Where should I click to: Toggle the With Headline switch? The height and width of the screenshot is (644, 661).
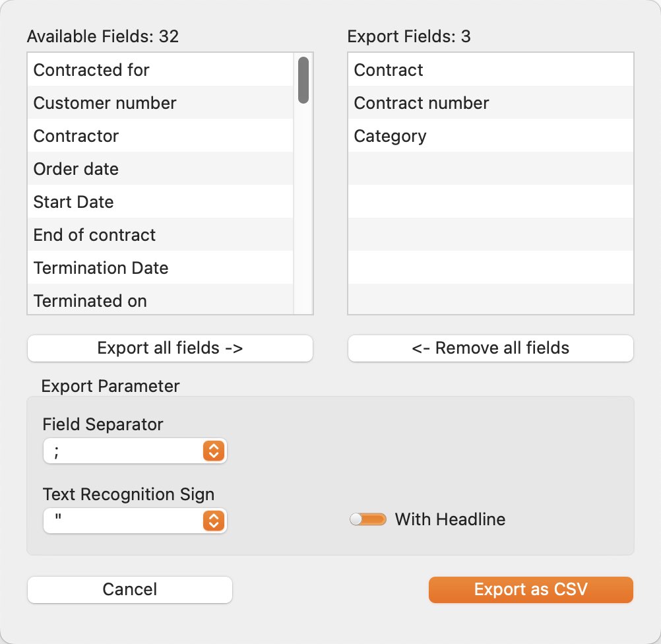367,519
